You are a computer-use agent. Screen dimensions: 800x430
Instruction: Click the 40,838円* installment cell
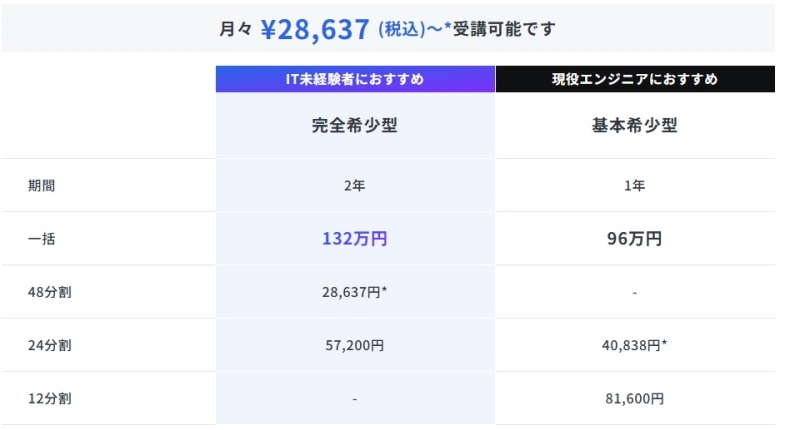click(x=635, y=345)
